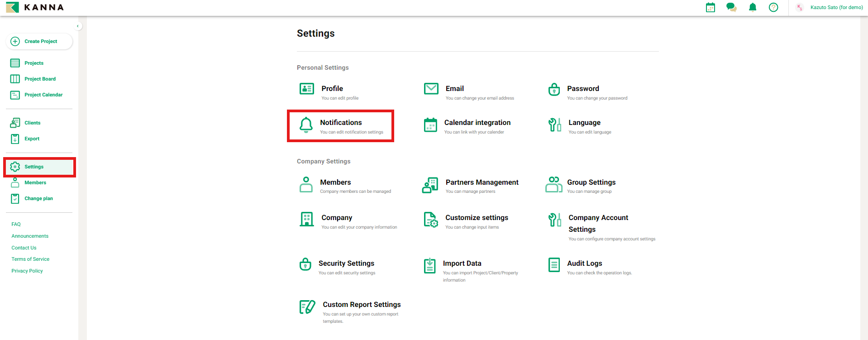
Task: Click the Profile card icon
Action: tap(306, 89)
